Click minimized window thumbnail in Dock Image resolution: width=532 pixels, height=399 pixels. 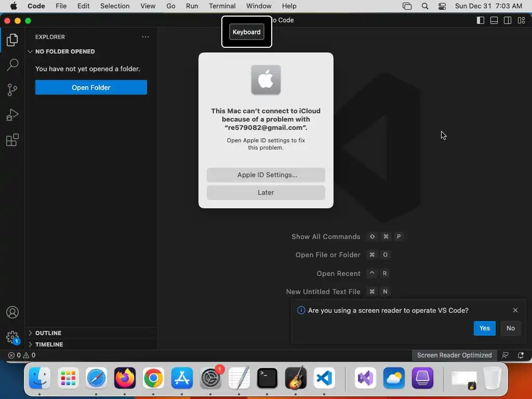click(x=464, y=380)
